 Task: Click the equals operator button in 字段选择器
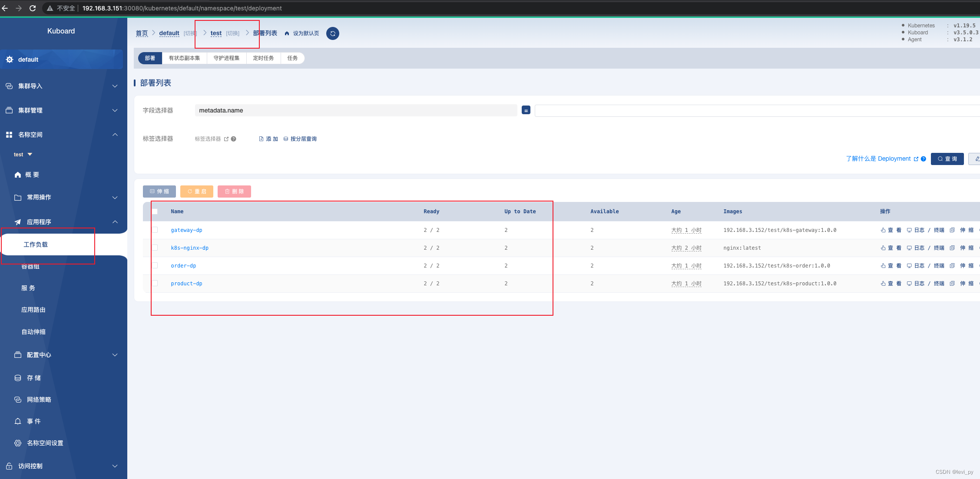pyautogui.click(x=526, y=110)
